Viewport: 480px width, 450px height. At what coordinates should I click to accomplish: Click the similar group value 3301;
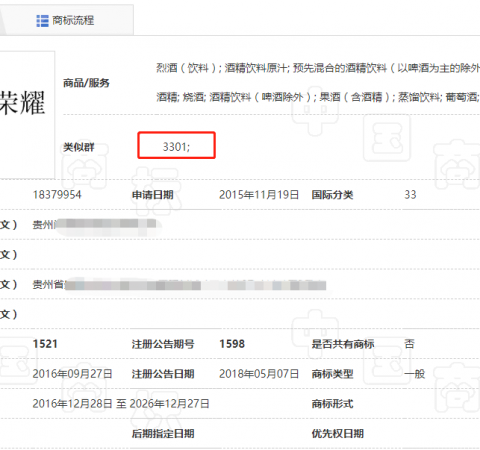click(x=176, y=147)
